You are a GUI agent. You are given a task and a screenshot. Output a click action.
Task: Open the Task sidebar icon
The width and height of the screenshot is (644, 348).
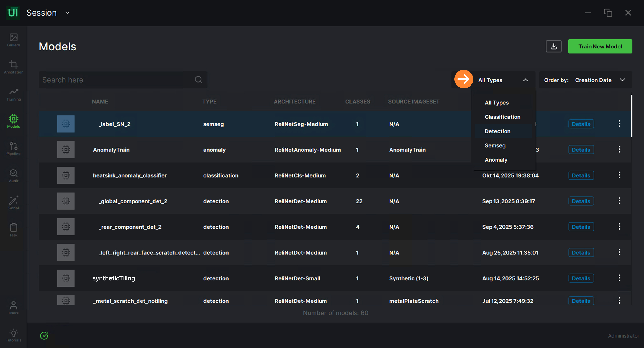pos(13,230)
